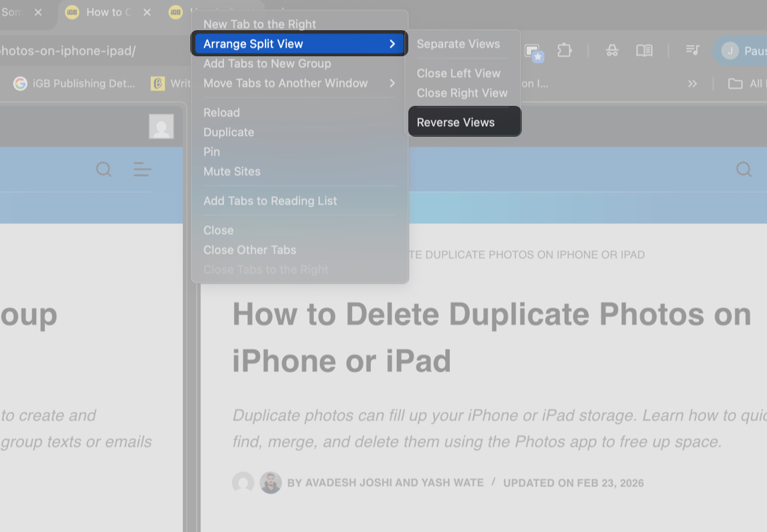Open the Move Tabs to Another Window submenu
767x532 pixels.
286,83
